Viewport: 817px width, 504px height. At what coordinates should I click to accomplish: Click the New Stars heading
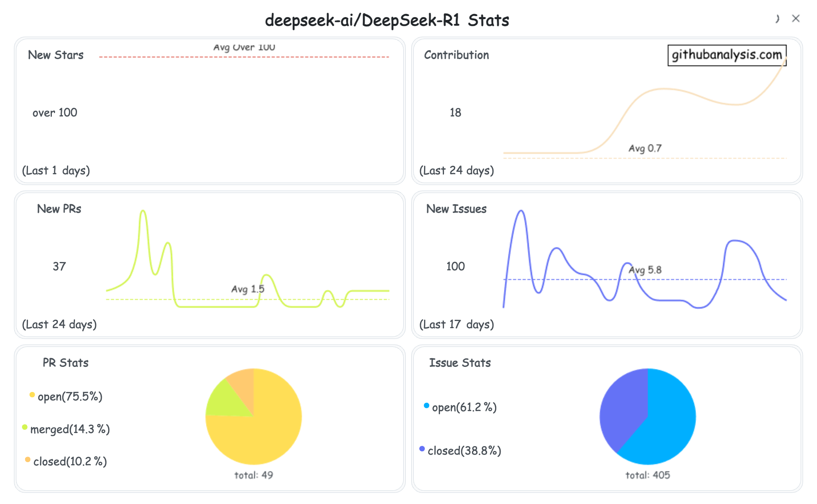[56, 55]
